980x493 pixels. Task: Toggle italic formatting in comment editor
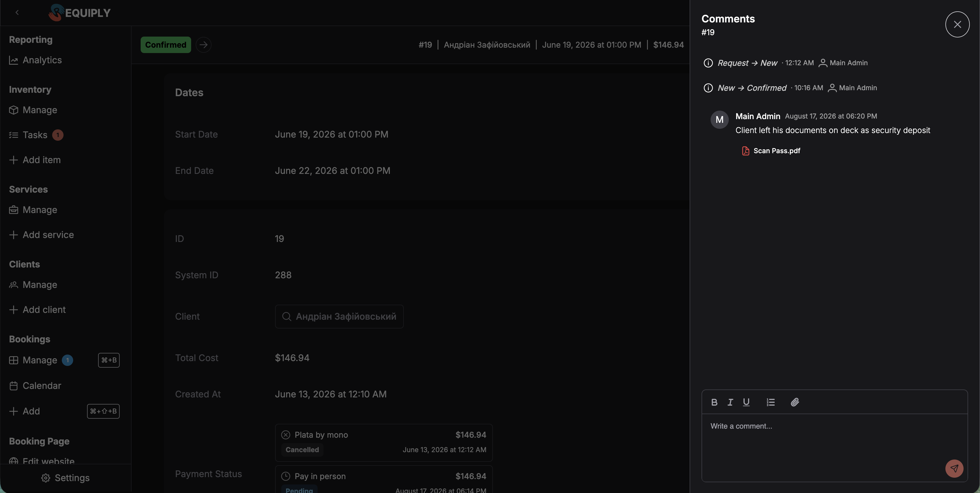730,402
